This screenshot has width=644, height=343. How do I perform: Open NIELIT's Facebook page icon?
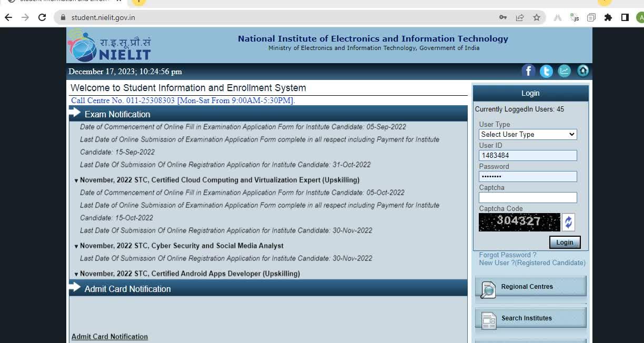[x=528, y=71]
